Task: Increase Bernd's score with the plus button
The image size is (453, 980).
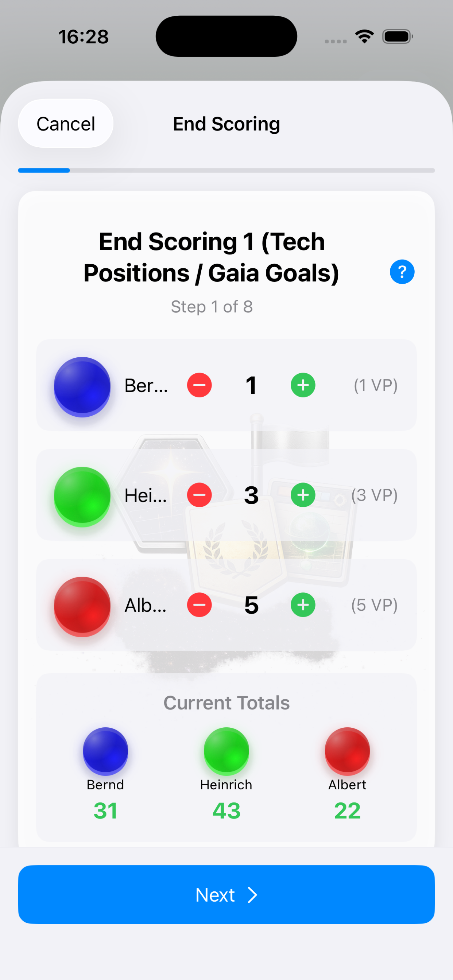Action: click(x=303, y=385)
